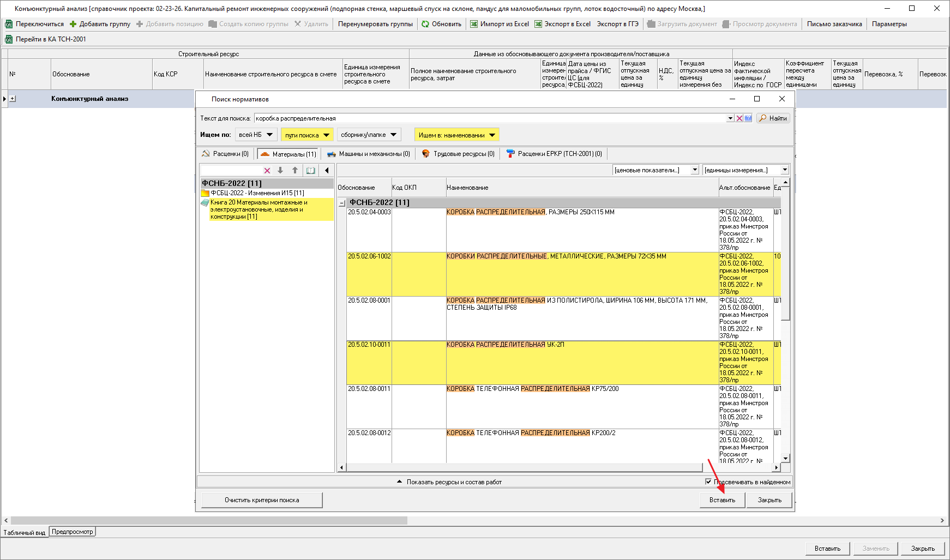Click the red X clear search text icon
The width and height of the screenshot is (950, 560).
pos(739,118)
